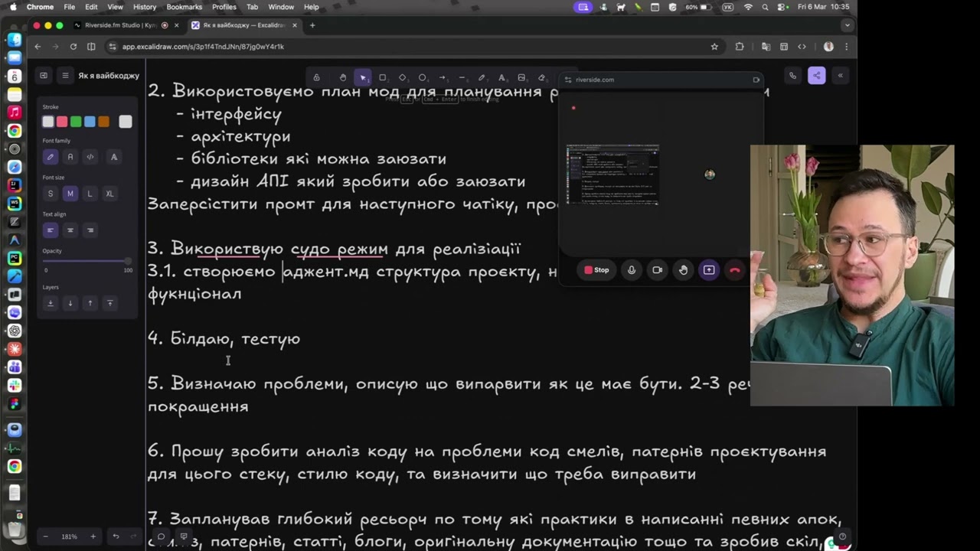Toggle the canvas lock tool
The width and height of the screenshot is (980, 551).
pyautogui.click(x=316, y=77)
